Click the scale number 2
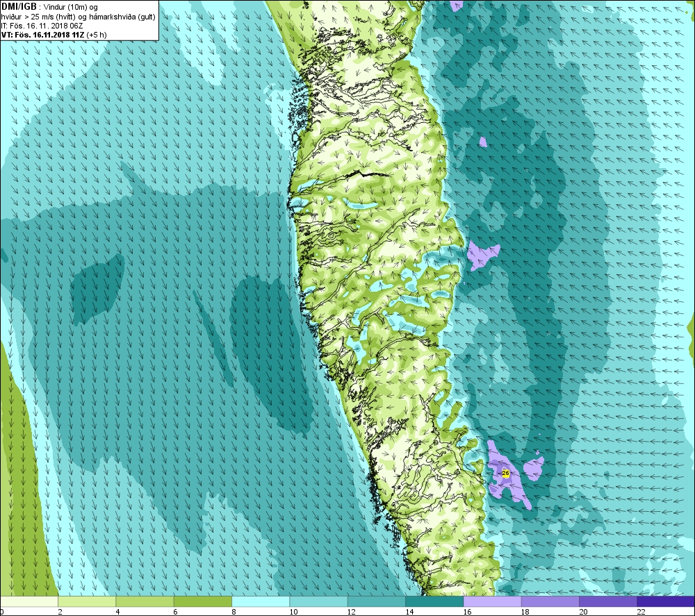Screen dimensions: 695x616 coord(60,612)
